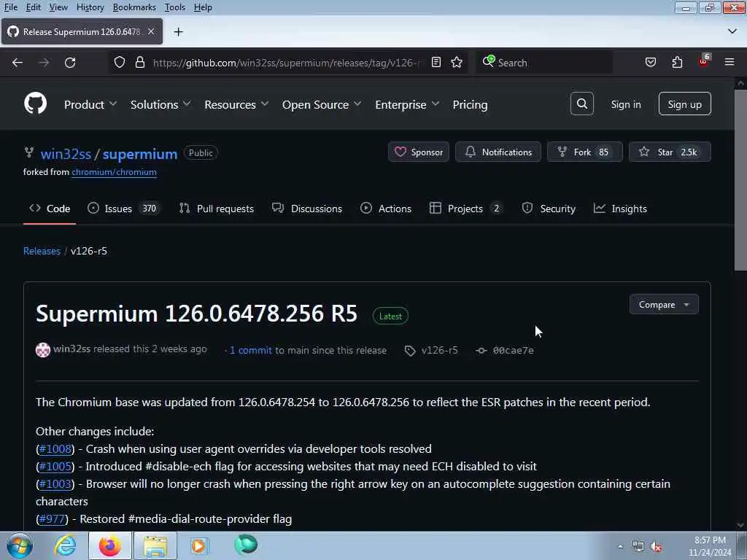
Task: Open the extensions puzzle icon
Action: coord(677,63)
